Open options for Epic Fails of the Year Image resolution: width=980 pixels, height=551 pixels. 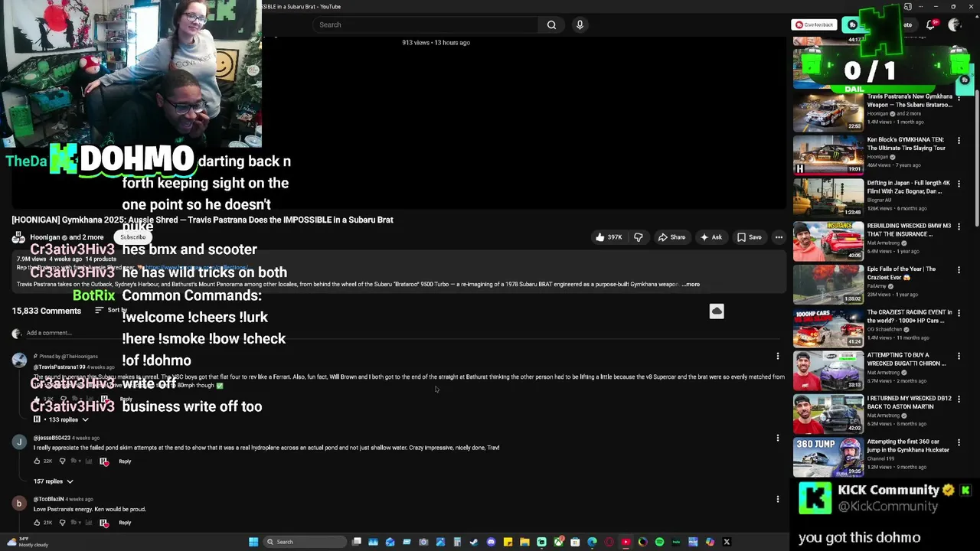click(x=959, y=270)
